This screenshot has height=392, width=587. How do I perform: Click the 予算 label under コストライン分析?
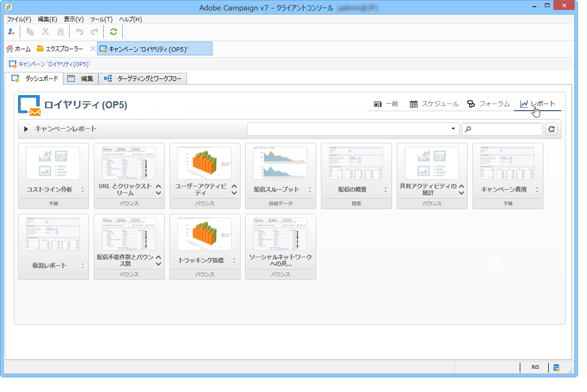pyautogui.click(x=53, y=203)
